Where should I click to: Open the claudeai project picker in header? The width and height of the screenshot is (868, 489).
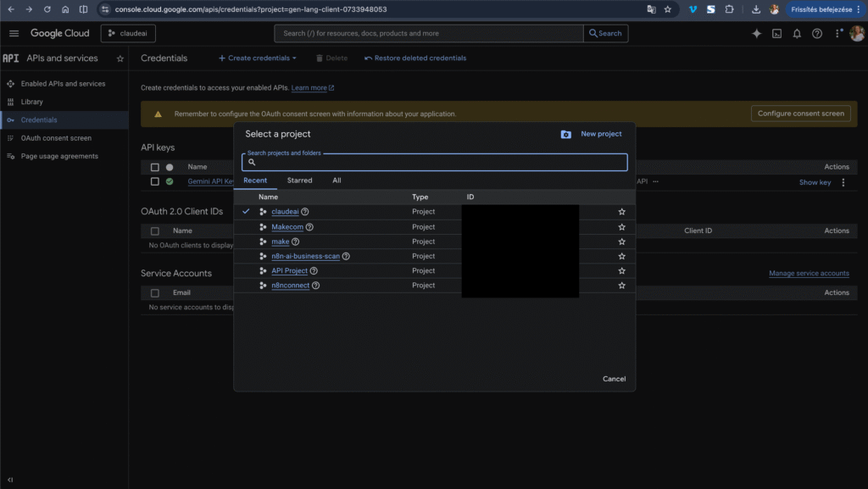pos(128,33)
